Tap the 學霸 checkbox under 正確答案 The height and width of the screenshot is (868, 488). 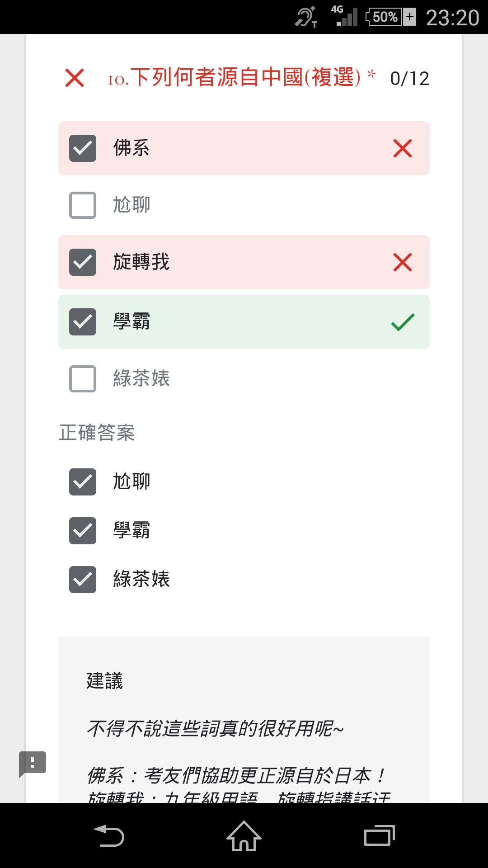[83, 531]
